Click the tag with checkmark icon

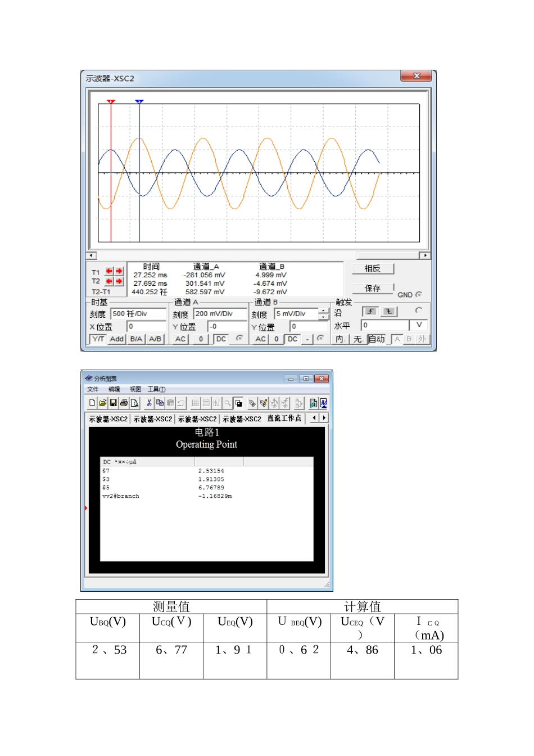pyautogui.click(x=263, y=403)
